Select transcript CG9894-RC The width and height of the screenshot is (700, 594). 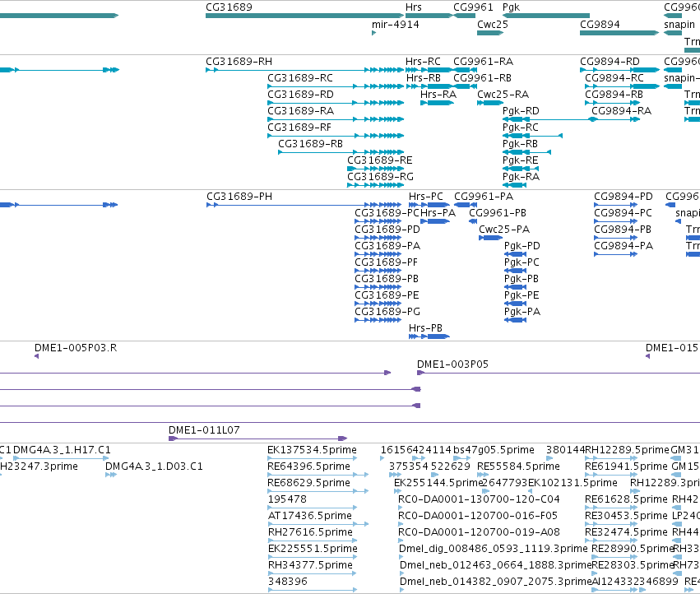(x=614, y=78)
